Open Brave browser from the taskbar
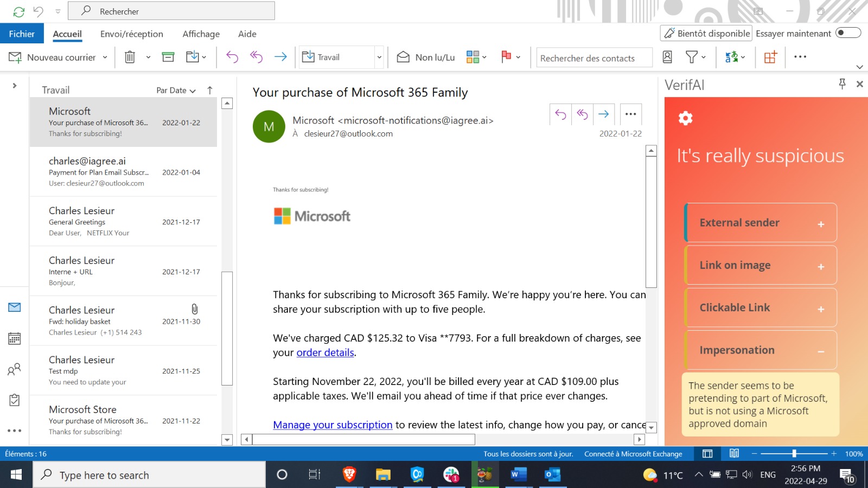Image resolution: width=868 pixels, height=488 pixels. pyautogui.click(x=349, y=475)
